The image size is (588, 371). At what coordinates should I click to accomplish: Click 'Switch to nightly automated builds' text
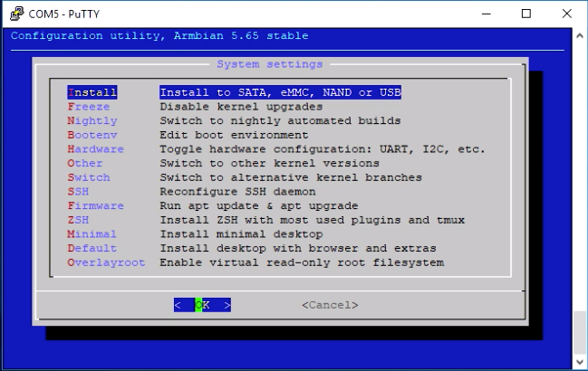(280, 121)
